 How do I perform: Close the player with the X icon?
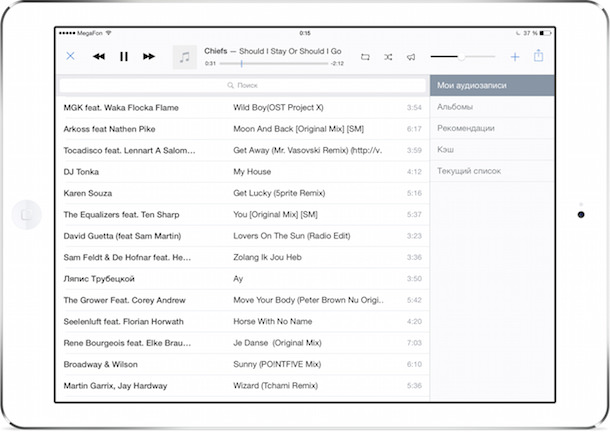click(x=70, y=56)
